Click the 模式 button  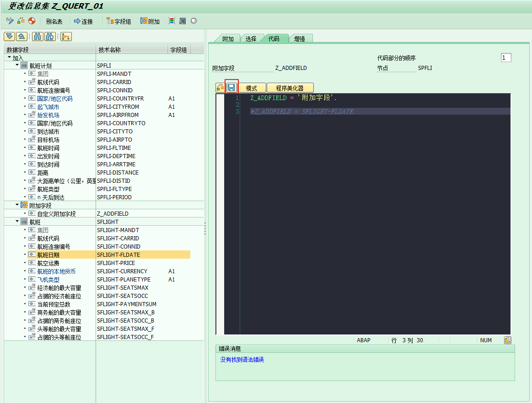pyautogui.click(x=252, y=88)
